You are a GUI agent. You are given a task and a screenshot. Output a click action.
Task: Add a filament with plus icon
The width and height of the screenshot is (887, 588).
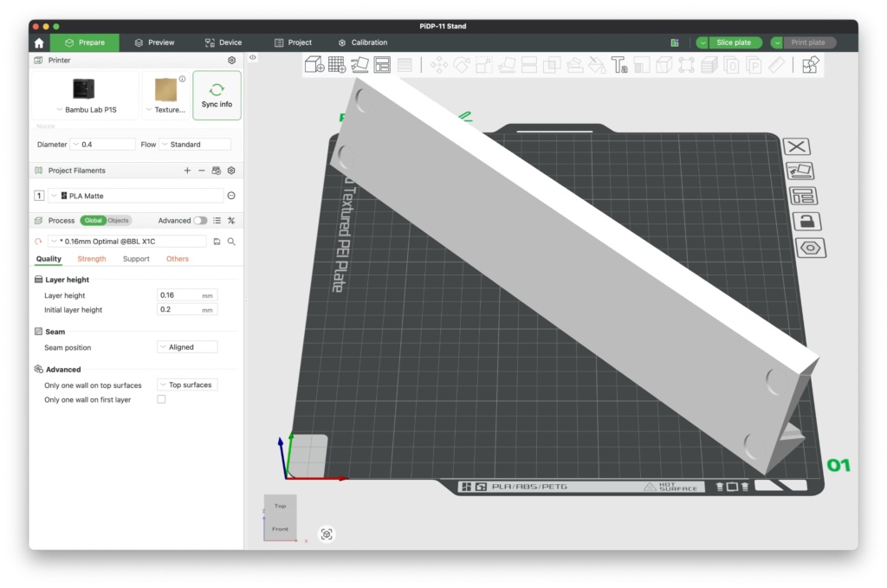click(x=187, y=171)
